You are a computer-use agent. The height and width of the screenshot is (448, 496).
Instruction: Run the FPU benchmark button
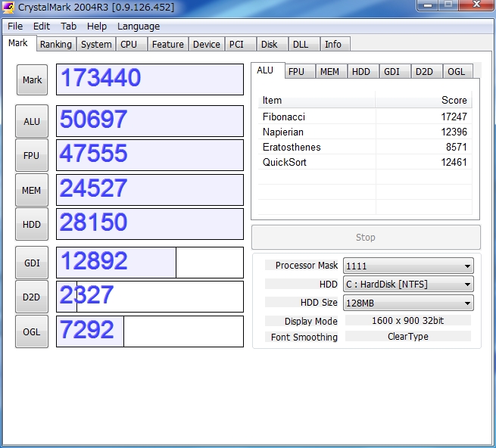point(32,155)
